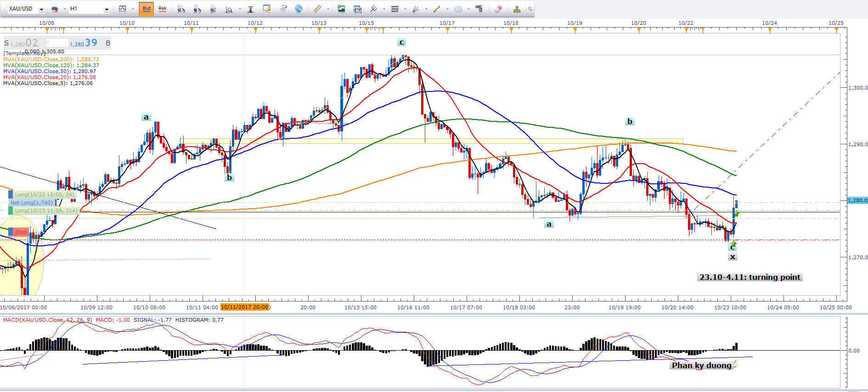Click the red Stop order label
This screenshot has width=868, height=392.
[21, 232]
